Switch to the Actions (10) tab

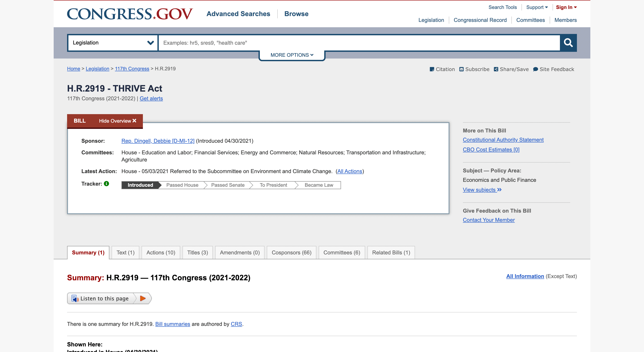[x=161, y=252]
